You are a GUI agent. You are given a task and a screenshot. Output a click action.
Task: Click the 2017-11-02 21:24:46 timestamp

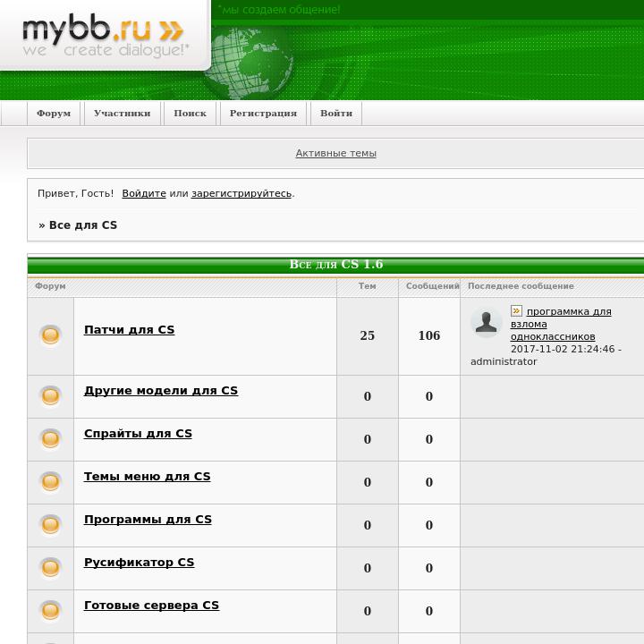click(563, 349)
